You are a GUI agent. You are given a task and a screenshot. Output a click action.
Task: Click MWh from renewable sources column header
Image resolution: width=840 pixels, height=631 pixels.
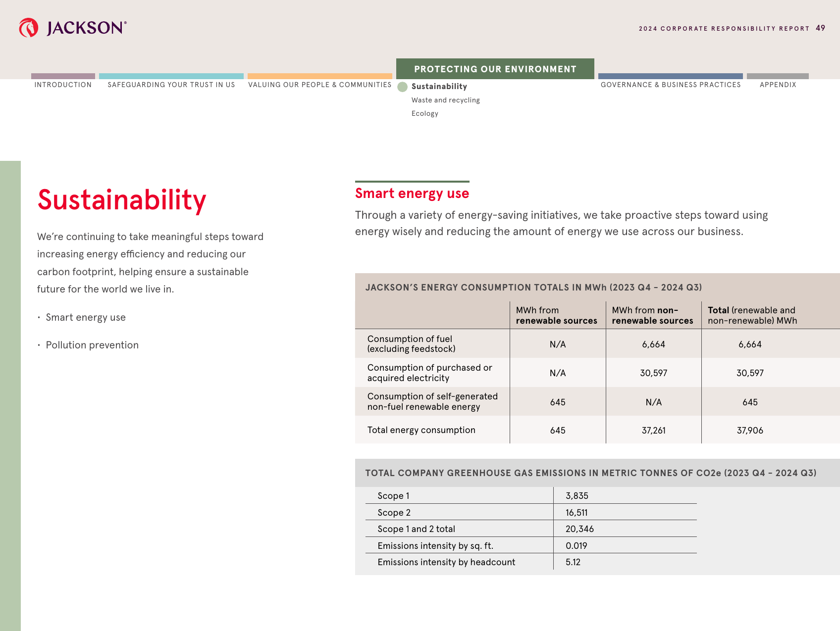pyautogui.click(x=557, y=315)
